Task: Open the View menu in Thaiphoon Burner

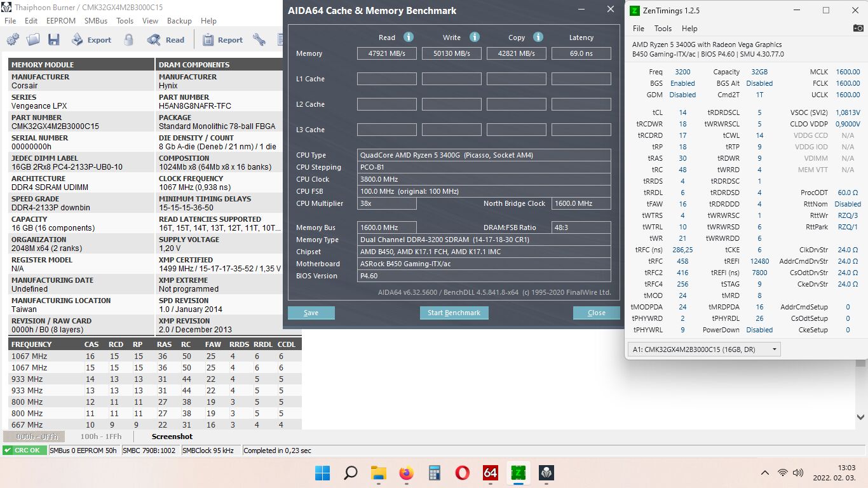Action: point(151,20)
